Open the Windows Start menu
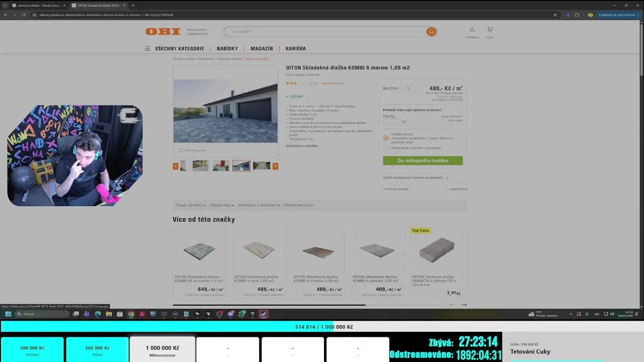 pyautogui.click(x=8, y=314)
